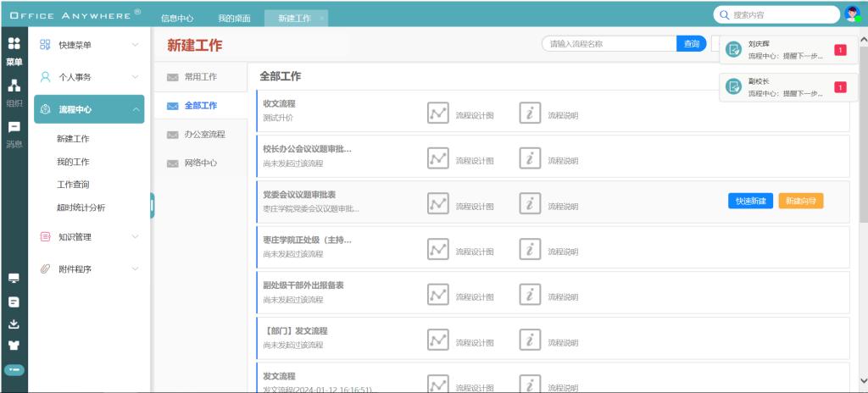Open 流程说明 info icon for 党委会议议题审批表
The height and width of the screenshot is (393, 868).
point(530,203)
